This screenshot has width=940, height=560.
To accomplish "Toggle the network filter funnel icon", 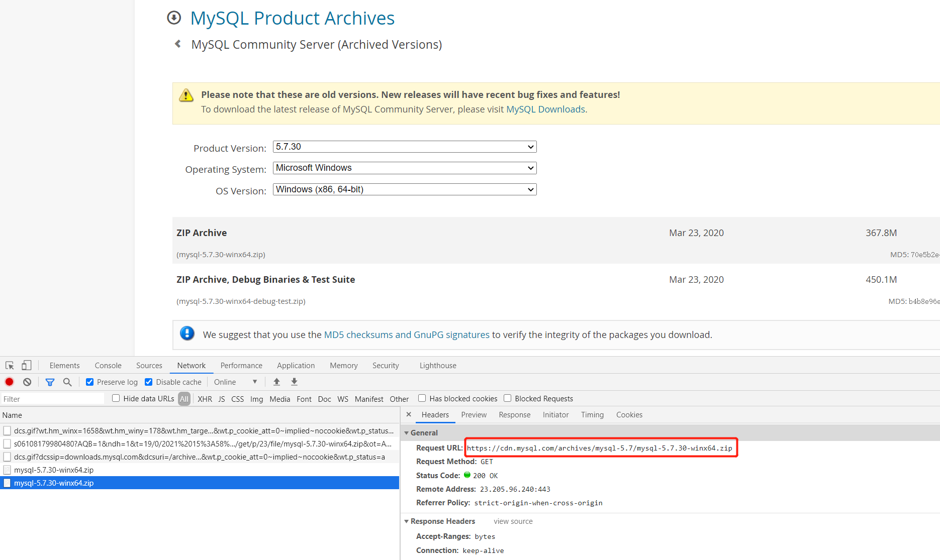I will coord(50,382).
